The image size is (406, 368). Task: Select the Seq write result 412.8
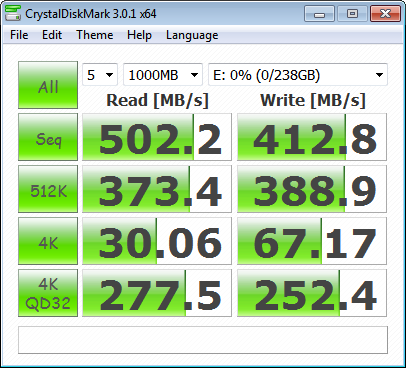pyautogui.click(x=312, y=137)
